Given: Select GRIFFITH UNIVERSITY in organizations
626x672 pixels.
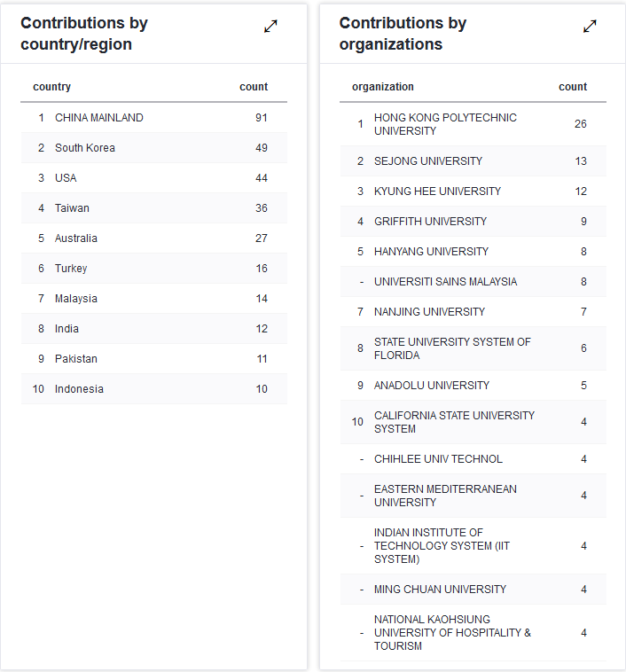Looking at the screenshot, I should point(473,221).
